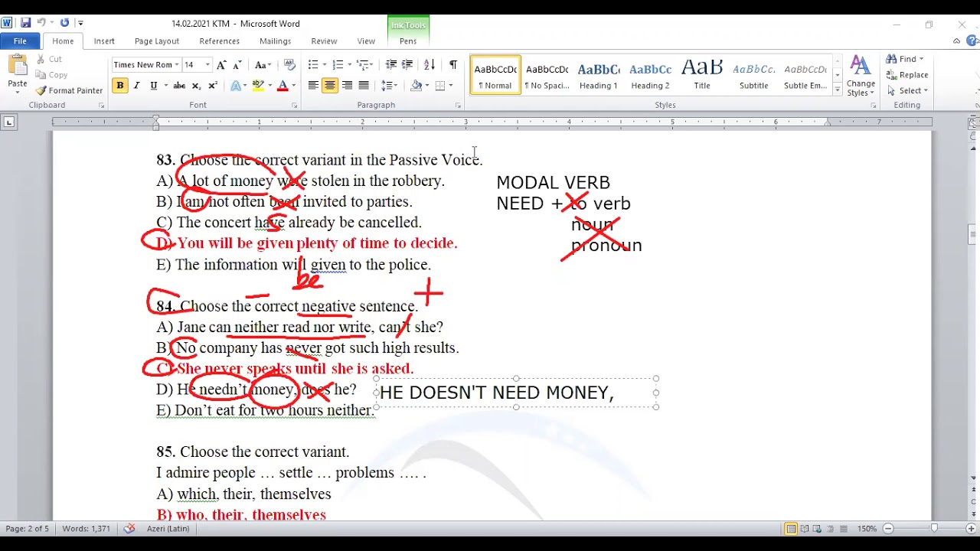Apply red Font Color
Image resolution: width=980 pixels, height=551 pixels.
(x=283, y=86)
